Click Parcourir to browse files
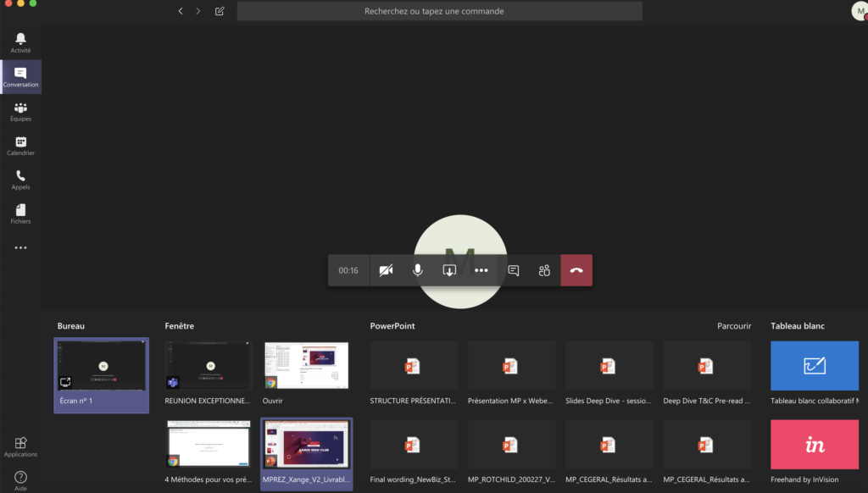This screenshot has height=493, width=868. (734, 326)
